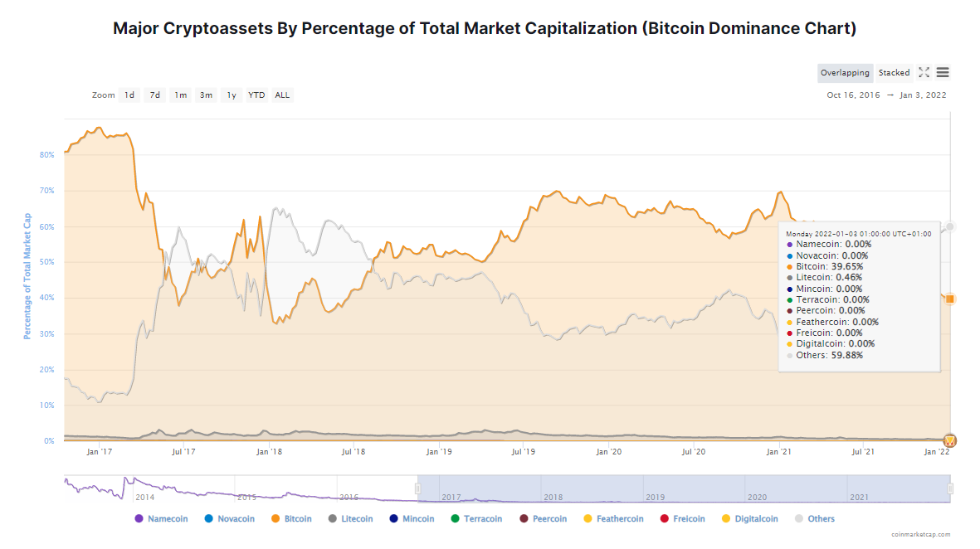Click the Litecoin legend marker

click(332, 519)
